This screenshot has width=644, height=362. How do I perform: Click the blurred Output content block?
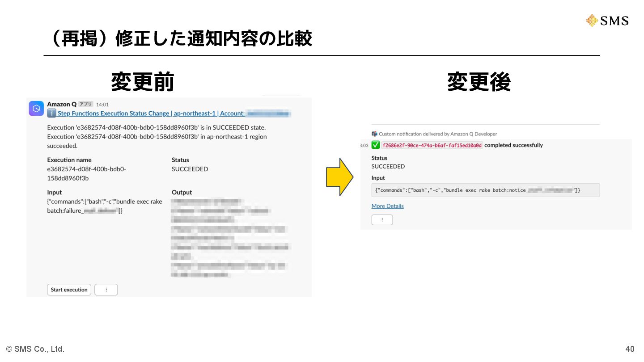pyautogui.click(x=230, y=238)
